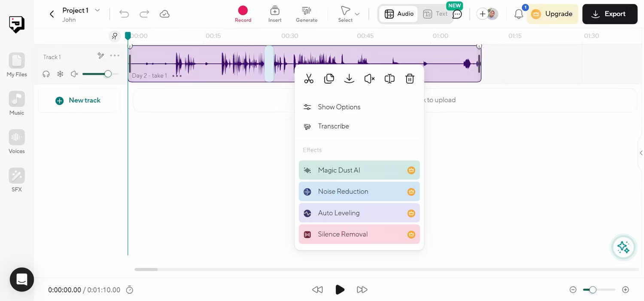Click the Generate icon in the toolbar

click(306, 11)
